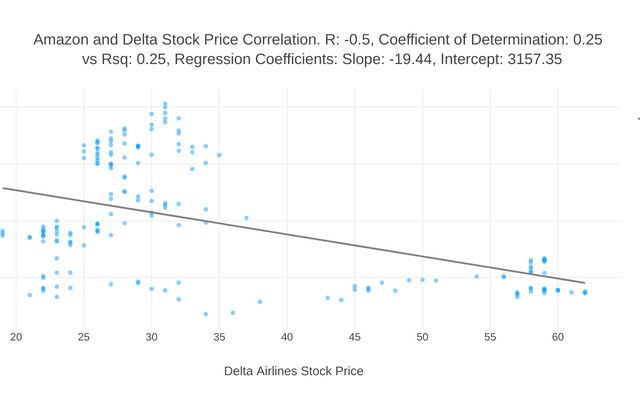The image size is (640, 400).
Task: Click x-axis tick label 40
Action: [x=287, y=337]
